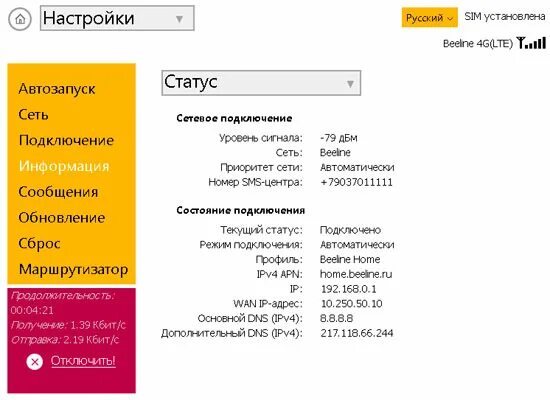
Task: Click duration timer 00:04:21
Action: [x=32, y=310]
